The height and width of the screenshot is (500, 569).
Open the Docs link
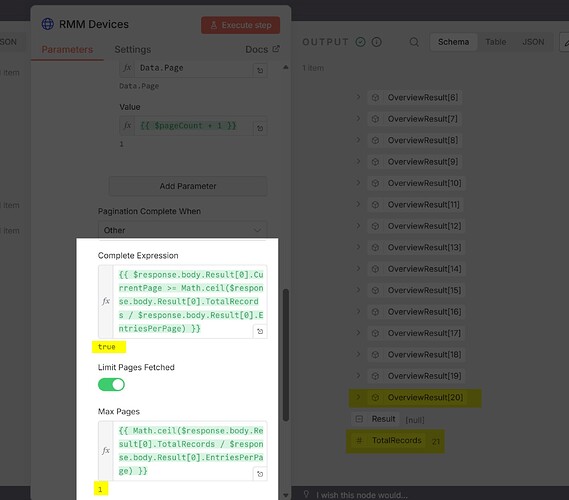click(262, 49)
